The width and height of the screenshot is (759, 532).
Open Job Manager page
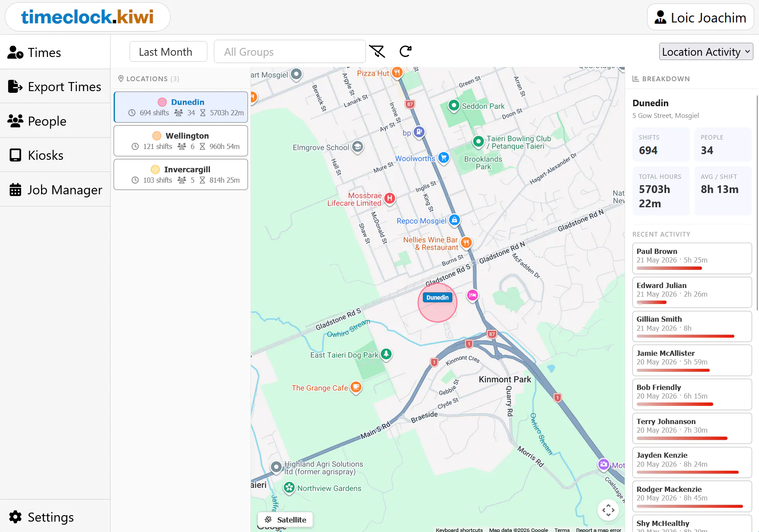pos(55,190)
